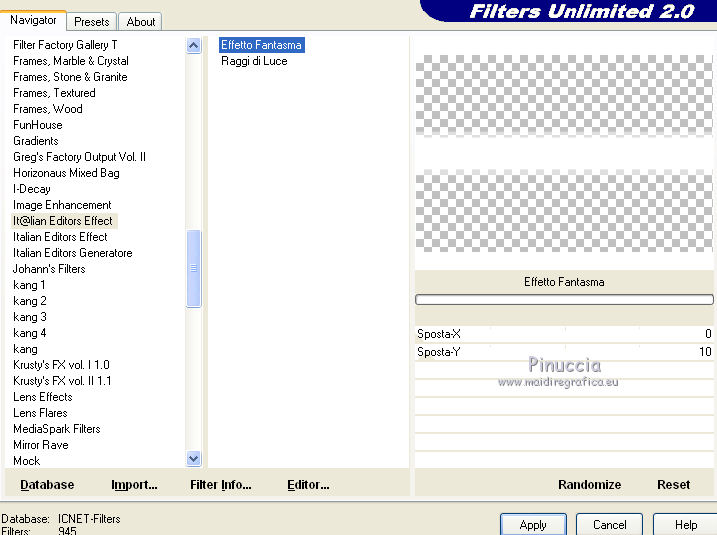Image resolution: width=717 pixels, height=535 pixels.
Task: Select the Raggi di Luce filter
Action: (254, 61)
